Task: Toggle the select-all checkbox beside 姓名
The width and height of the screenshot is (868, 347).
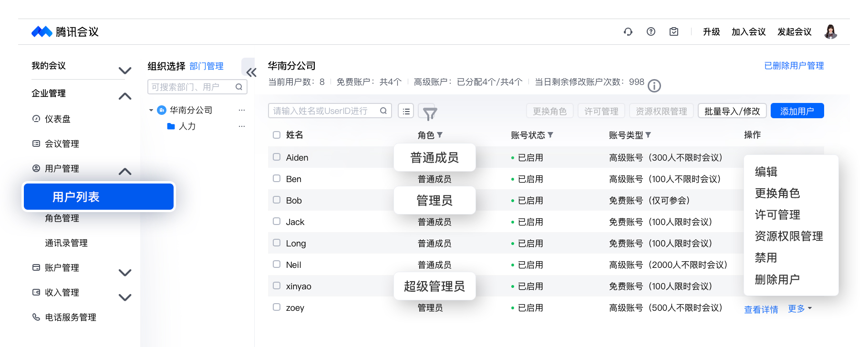Action: 277,135
